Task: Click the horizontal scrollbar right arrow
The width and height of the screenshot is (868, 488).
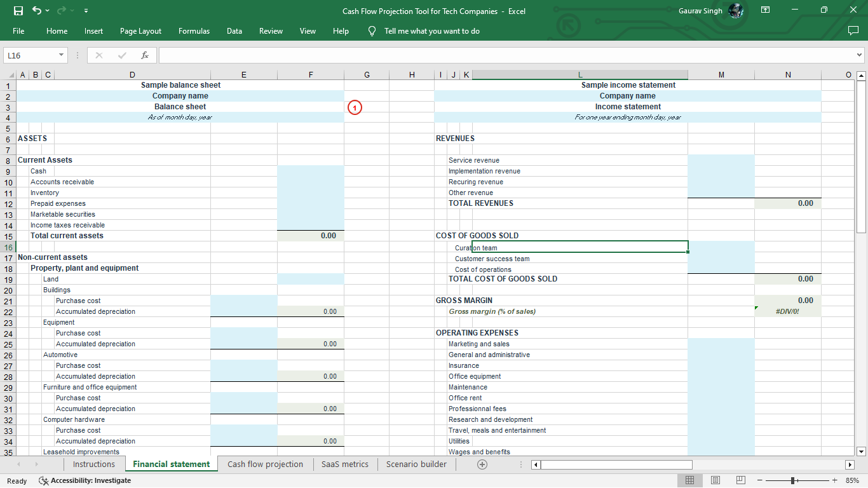Action: coord(850,464)
